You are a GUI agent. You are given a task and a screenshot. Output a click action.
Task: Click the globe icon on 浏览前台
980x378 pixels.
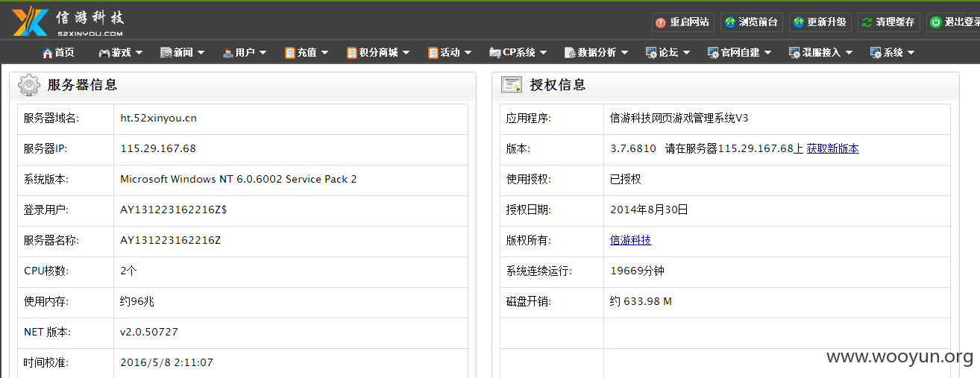(730, 22)
